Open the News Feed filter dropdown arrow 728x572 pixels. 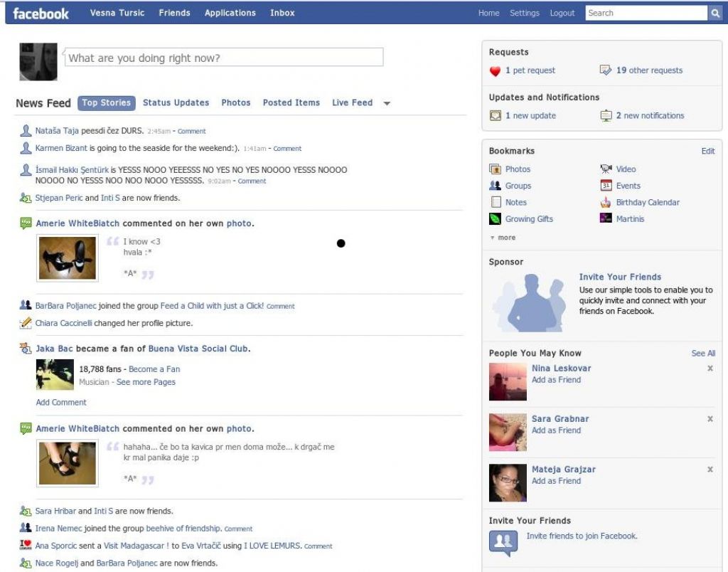click(x=387, y=104)
